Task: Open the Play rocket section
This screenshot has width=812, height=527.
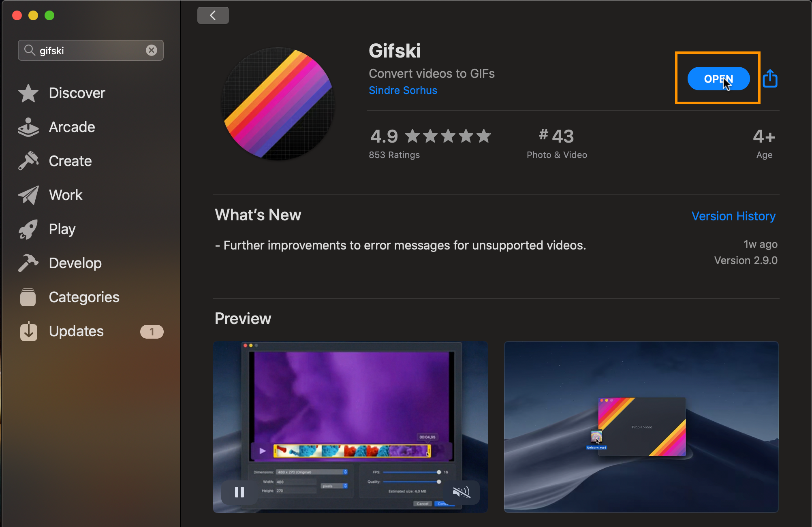Action: [x=28, y=229]
